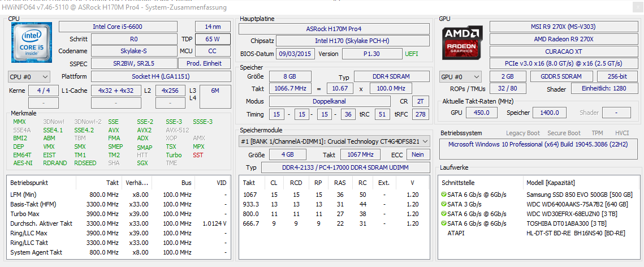Click the LFM (Min) row
The width and height of the screenshot is (644, 267).
[x=119, y=194]
